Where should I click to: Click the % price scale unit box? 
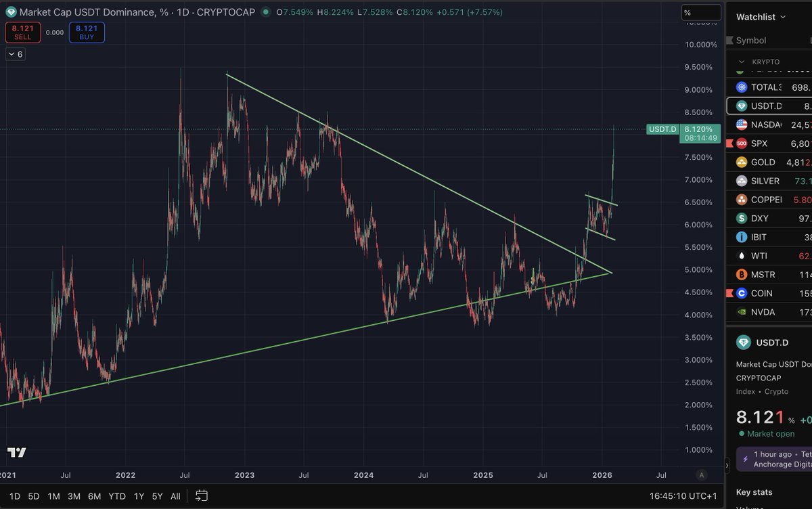coord(702,12)
